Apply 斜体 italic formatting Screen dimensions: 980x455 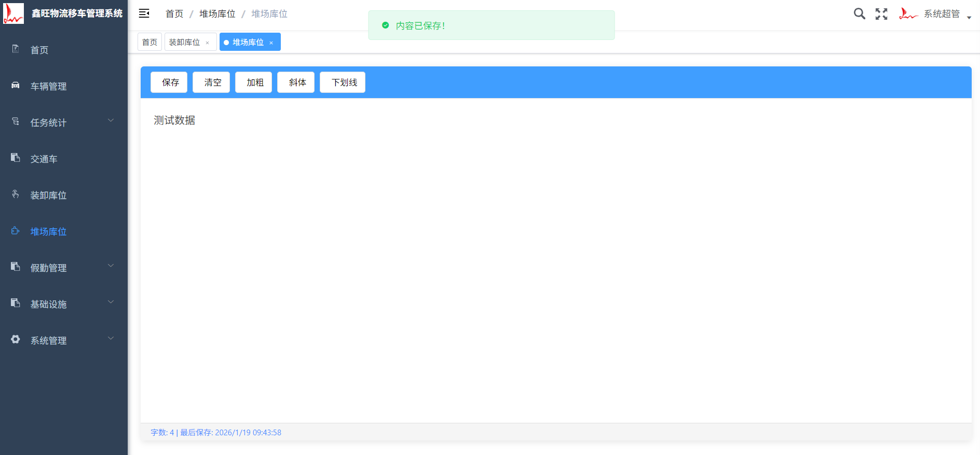296,82
